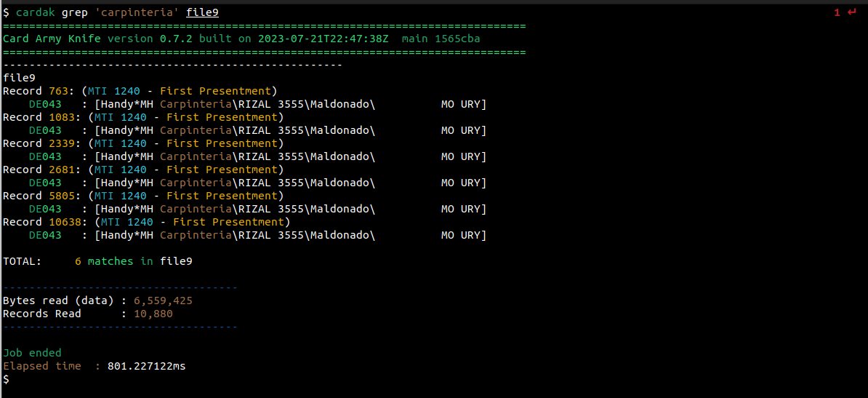Click the commit hash 1565cba

457,39
